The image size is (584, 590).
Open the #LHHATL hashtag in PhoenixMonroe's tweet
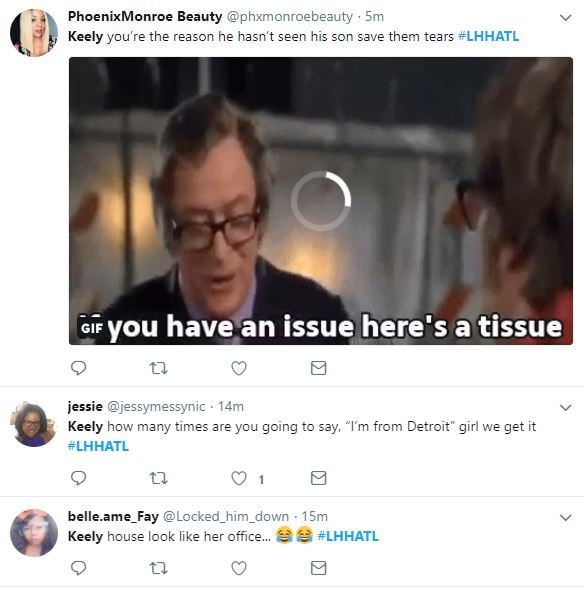pyautogui.click(x=488, y=36)
